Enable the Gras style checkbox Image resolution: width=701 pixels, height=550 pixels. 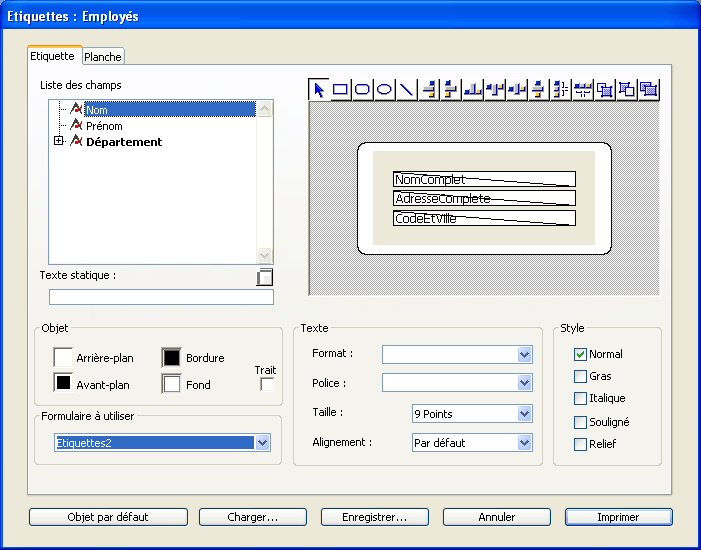tap(580, 376)
